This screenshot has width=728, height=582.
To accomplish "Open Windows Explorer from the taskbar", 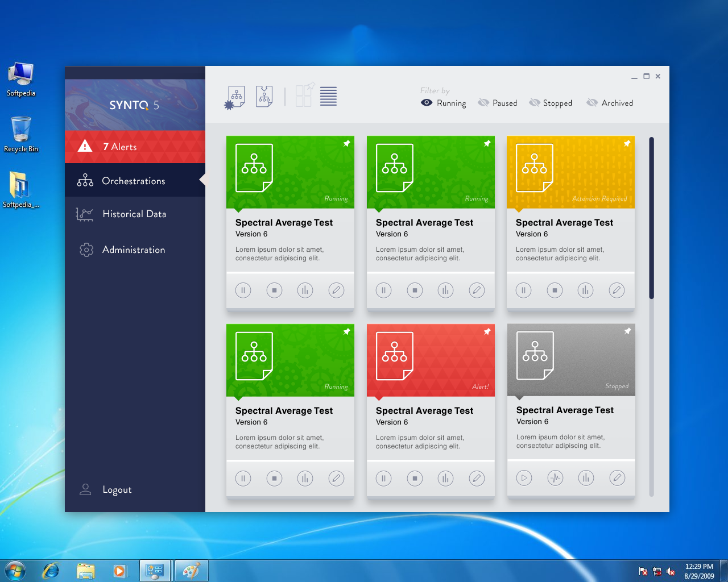I will pyautogui.click(x=85, y=571).
